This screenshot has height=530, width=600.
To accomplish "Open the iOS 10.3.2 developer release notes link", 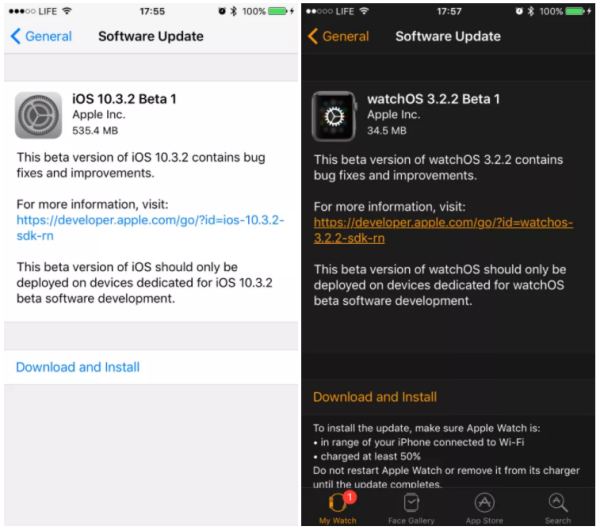I will click(x=150, y=228).
